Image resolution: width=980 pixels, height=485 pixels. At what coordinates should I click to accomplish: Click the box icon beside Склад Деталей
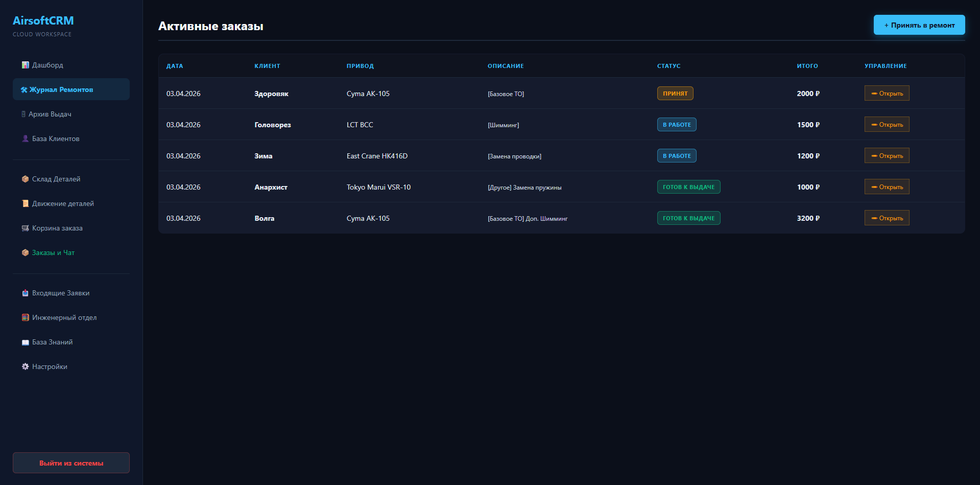click(x=25, y=179)
